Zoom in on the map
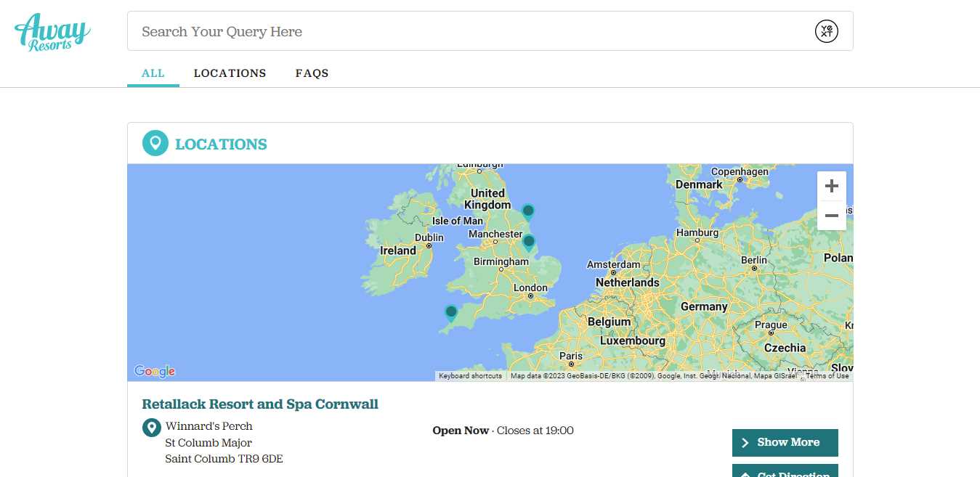980x477 pixels. (x=832, y=187)
